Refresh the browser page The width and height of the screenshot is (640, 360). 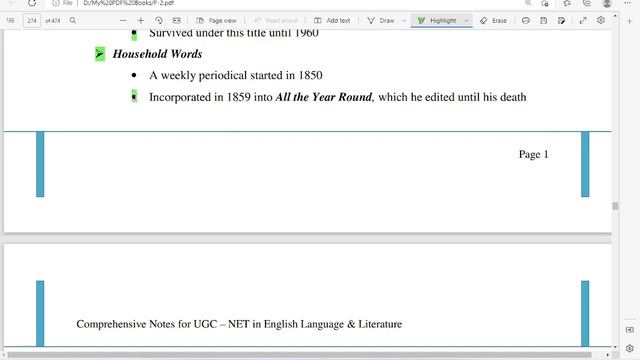tap(32, 3)
